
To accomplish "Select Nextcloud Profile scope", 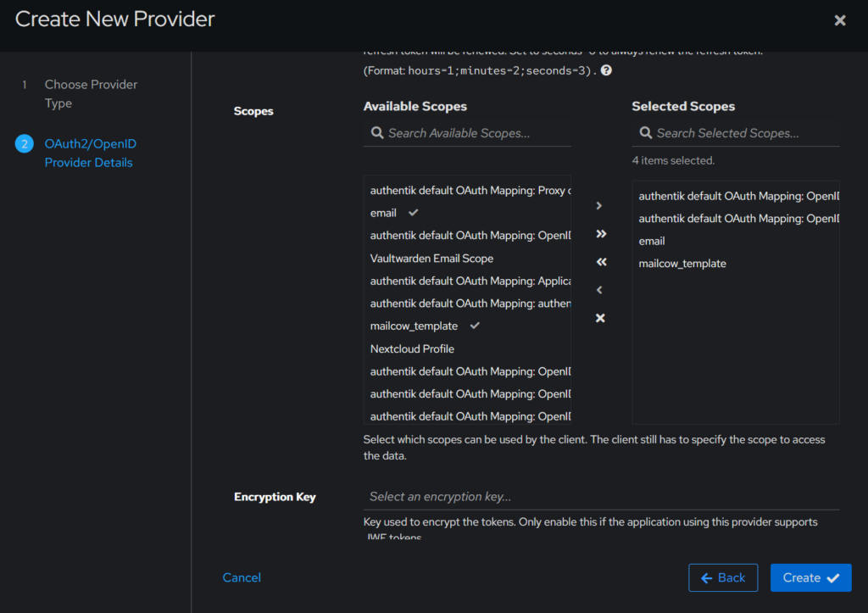I will (467, 348).
